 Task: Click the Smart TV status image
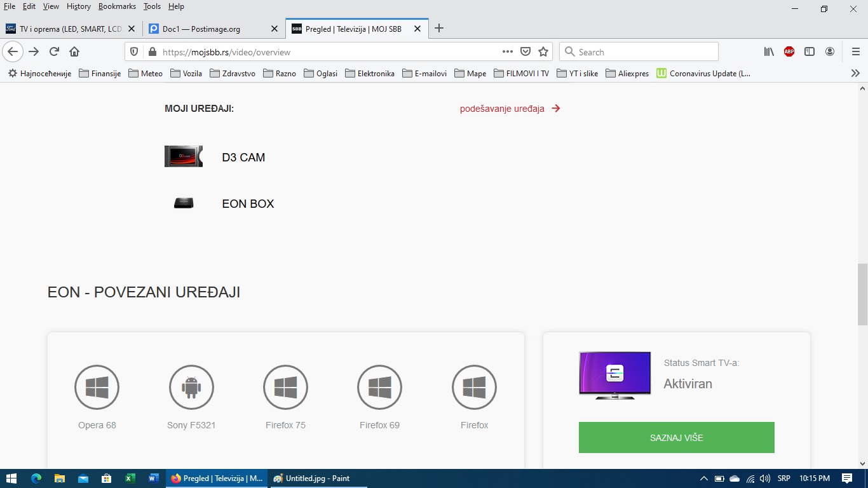coord(615,375)
